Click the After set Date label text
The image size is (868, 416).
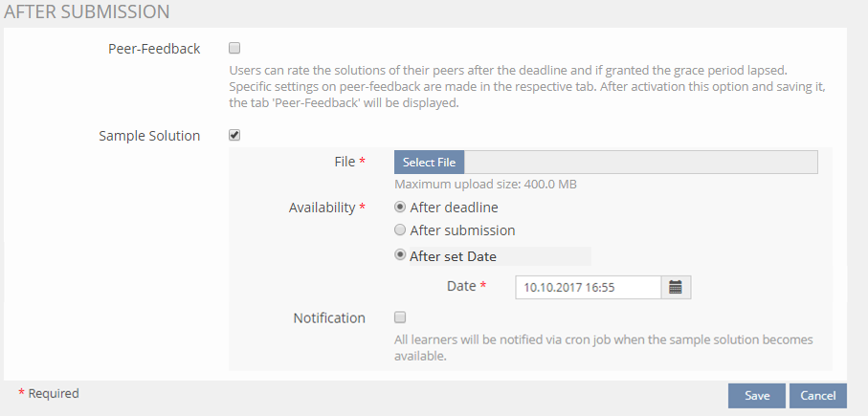coord(453,256)
